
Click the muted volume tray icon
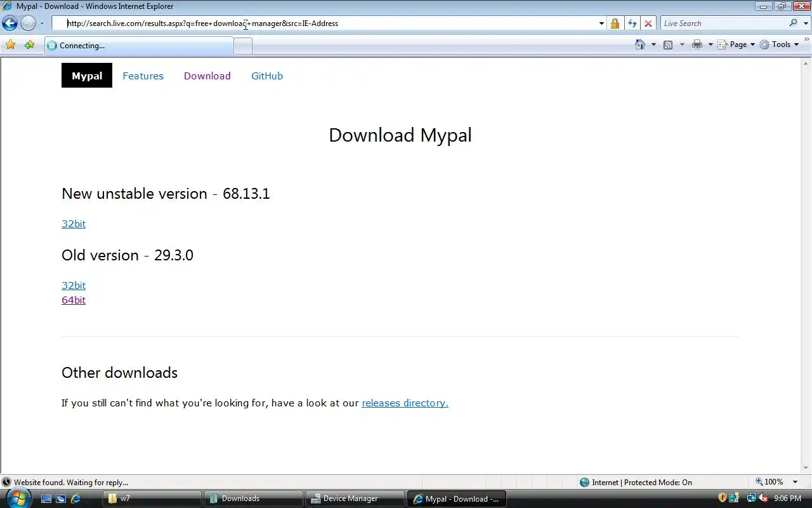click(763, 498)
